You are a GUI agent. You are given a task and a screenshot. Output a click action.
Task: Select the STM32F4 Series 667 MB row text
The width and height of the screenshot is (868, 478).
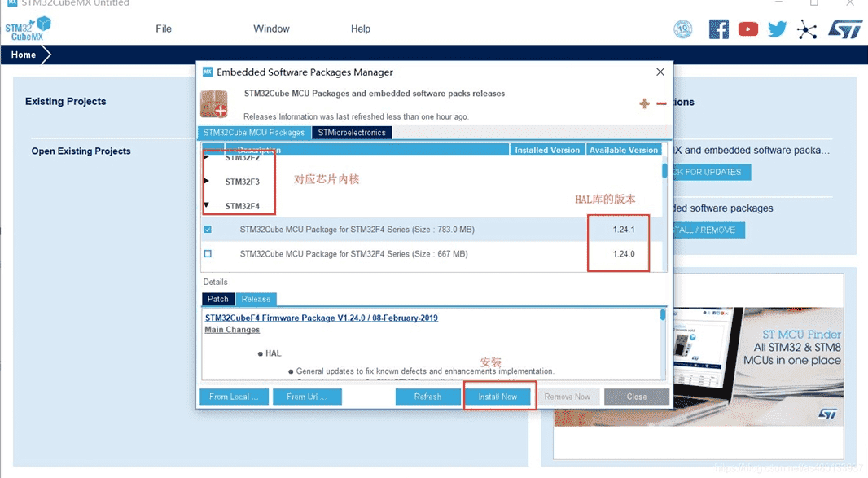coord(353,254)
